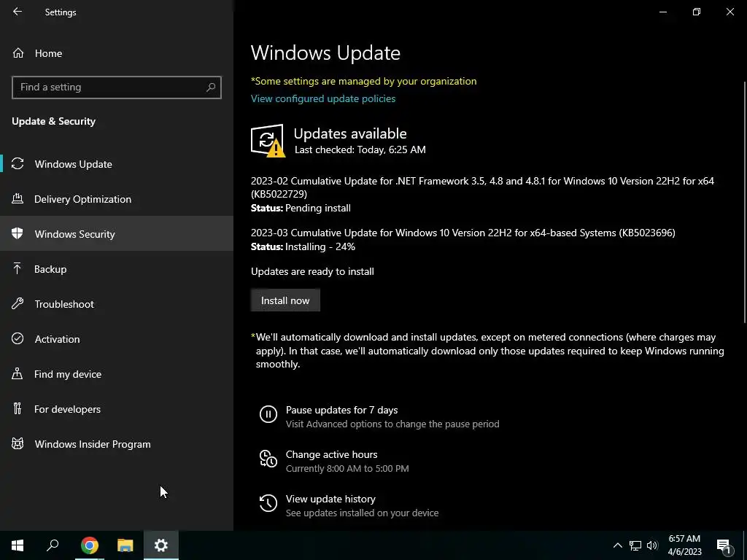This screenshot has height=560, width=747.
Task: Open the notification action center icon
Action: click(x=724, y=545)
